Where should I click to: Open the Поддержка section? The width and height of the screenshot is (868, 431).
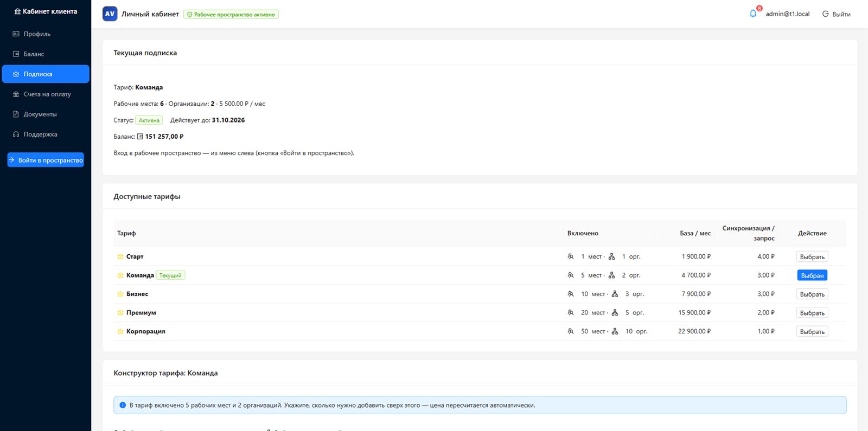click(x=46, y=134)
